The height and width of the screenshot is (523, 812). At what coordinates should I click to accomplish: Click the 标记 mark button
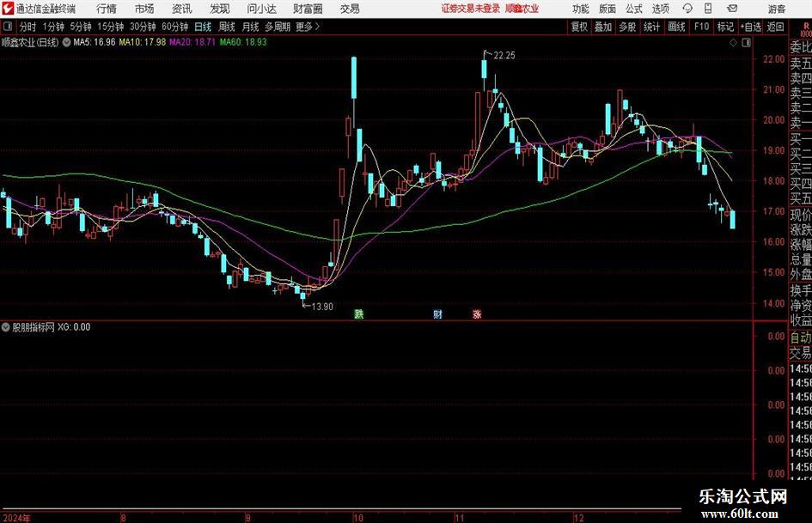[725, 27]
